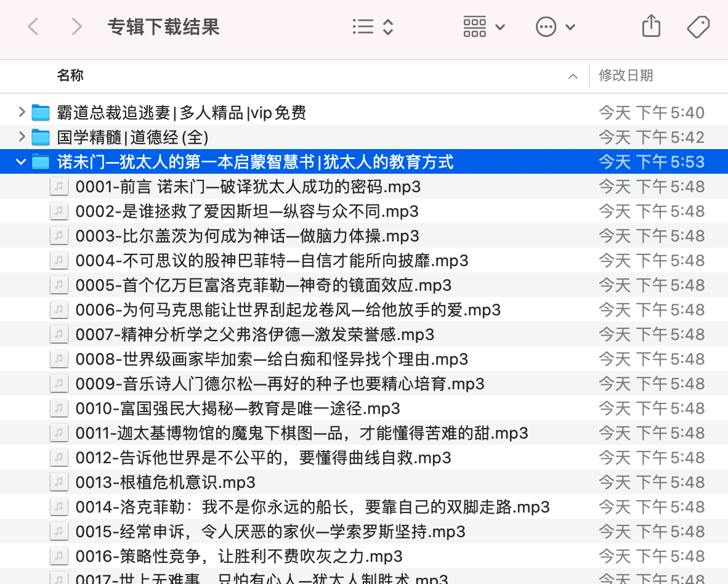Select 0001-前言 诺未门—破译犹太人成功的密码.mp3
728x584 pixels.
[248, 187]
